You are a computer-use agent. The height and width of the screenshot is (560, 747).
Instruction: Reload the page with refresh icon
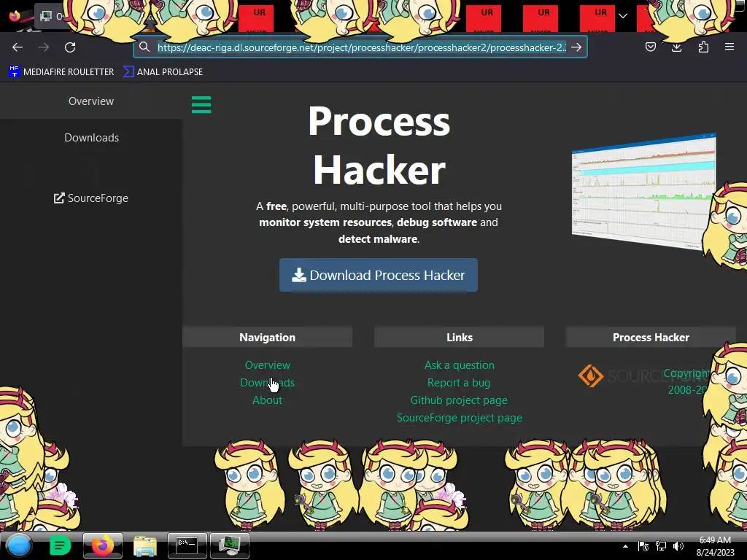click(70, 47)
